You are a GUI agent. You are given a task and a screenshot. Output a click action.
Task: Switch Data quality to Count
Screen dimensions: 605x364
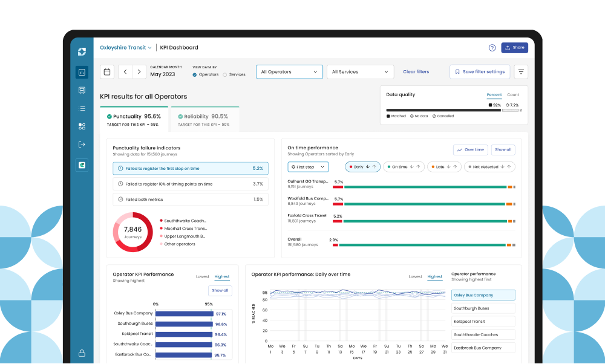click(513, 95)
